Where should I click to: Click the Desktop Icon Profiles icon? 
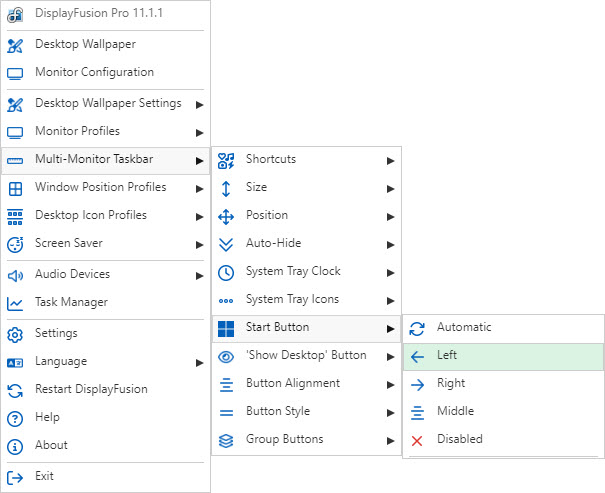(15, 217)
